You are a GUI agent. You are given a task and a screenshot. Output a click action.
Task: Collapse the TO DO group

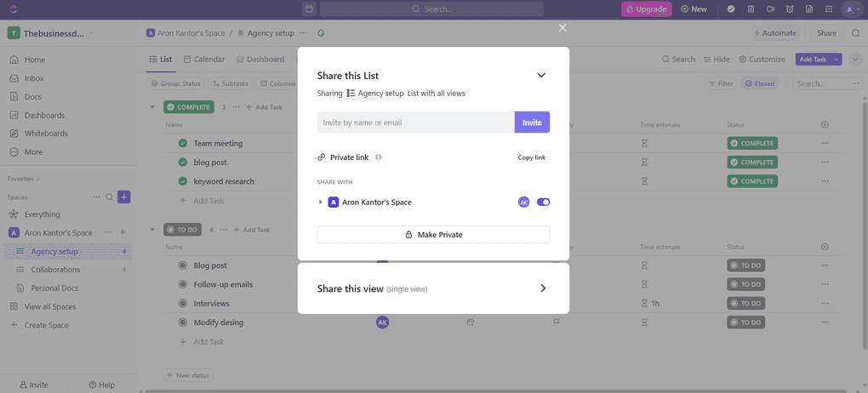(x=153, y=229)
